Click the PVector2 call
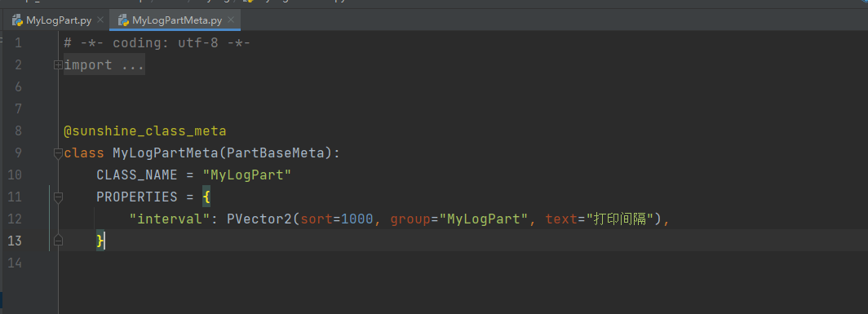 [x=259, y=219]
